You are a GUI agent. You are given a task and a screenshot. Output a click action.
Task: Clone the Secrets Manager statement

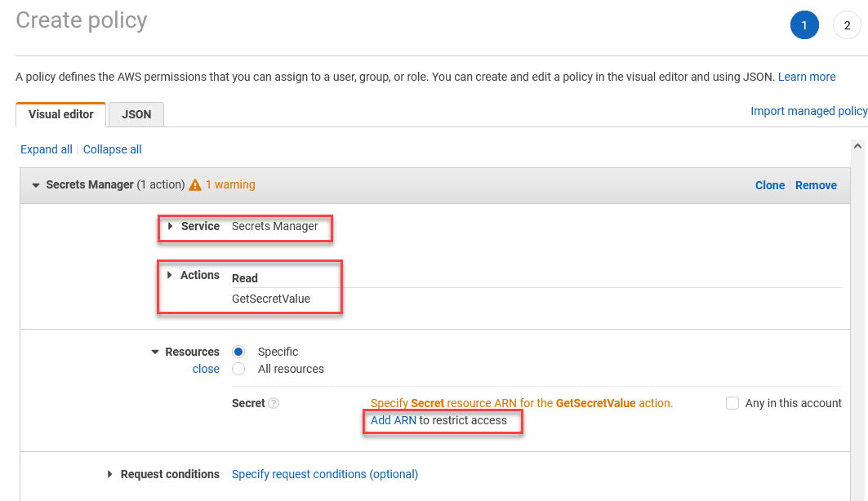pos(770,185)
